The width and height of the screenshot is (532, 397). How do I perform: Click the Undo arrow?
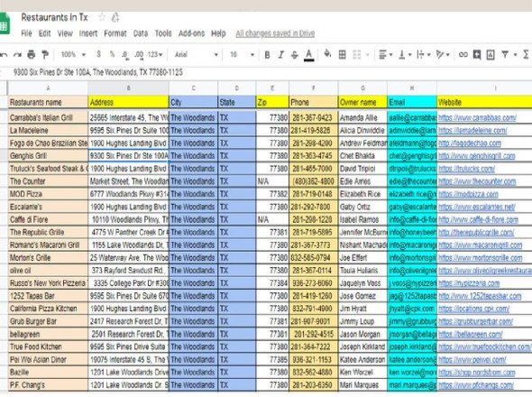4,54
